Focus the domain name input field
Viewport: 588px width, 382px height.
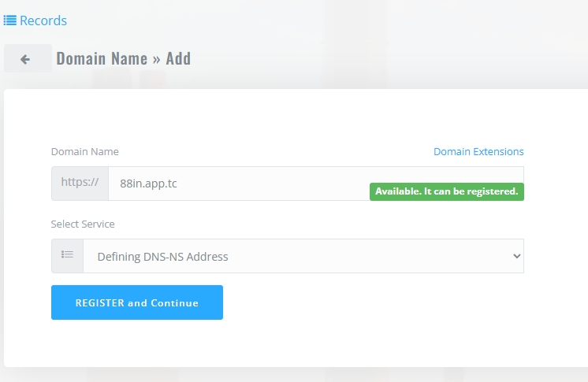(x=236, y=183)
